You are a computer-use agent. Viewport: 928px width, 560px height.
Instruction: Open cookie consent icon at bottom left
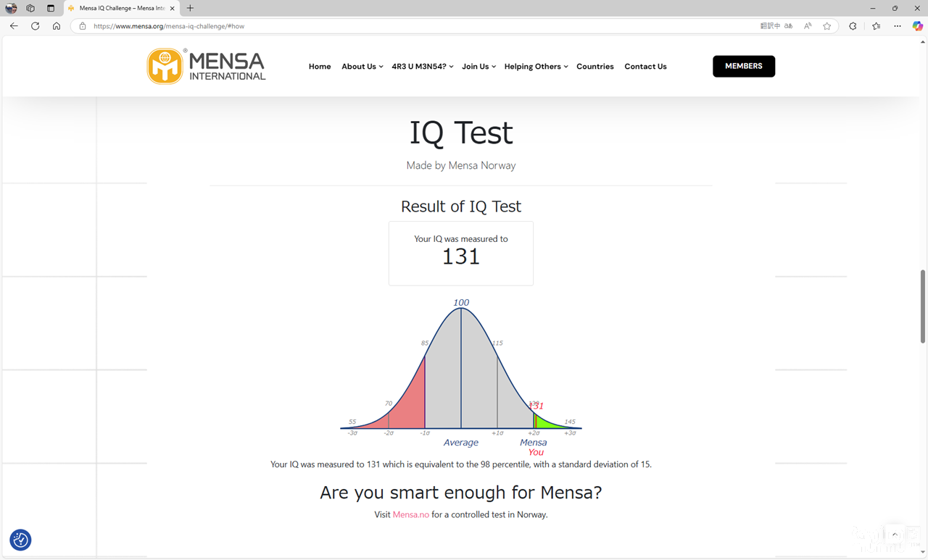point(20,540)
